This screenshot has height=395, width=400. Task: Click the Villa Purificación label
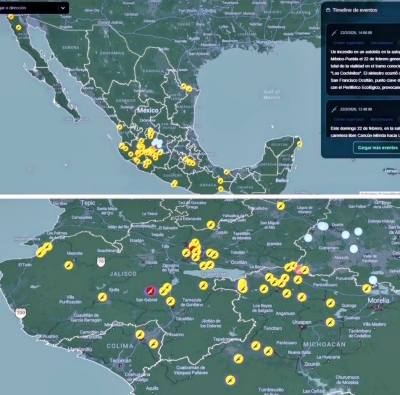coord(70,299)
